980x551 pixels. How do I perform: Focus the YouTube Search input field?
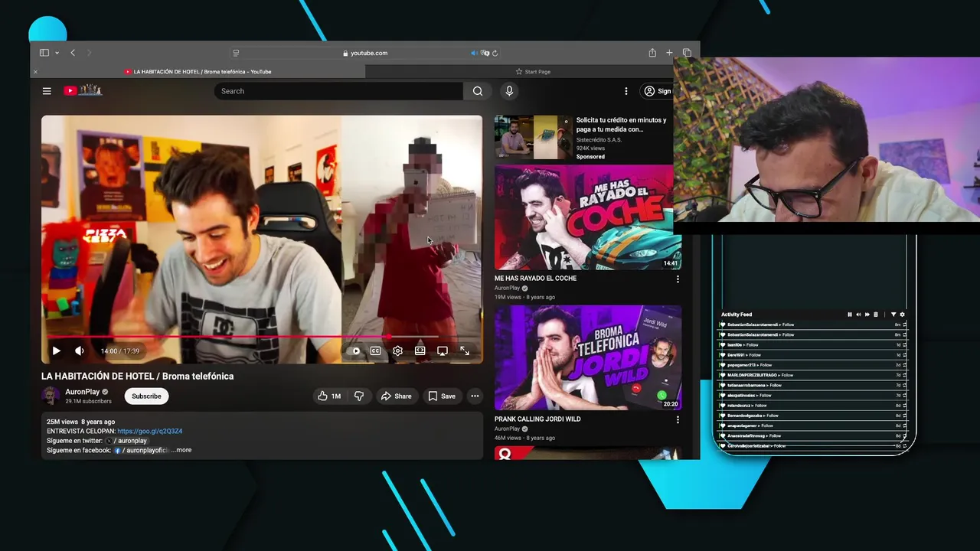(338, 91)
